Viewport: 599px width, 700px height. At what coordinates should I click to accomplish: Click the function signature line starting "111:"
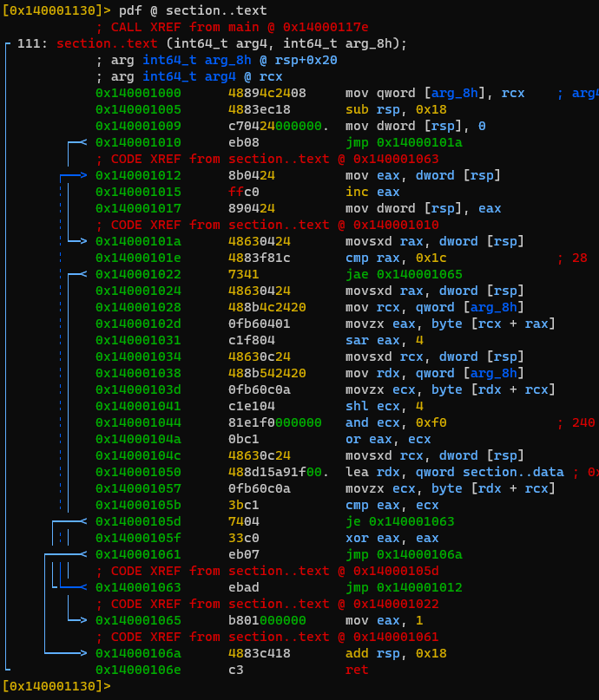coord(212,43)
